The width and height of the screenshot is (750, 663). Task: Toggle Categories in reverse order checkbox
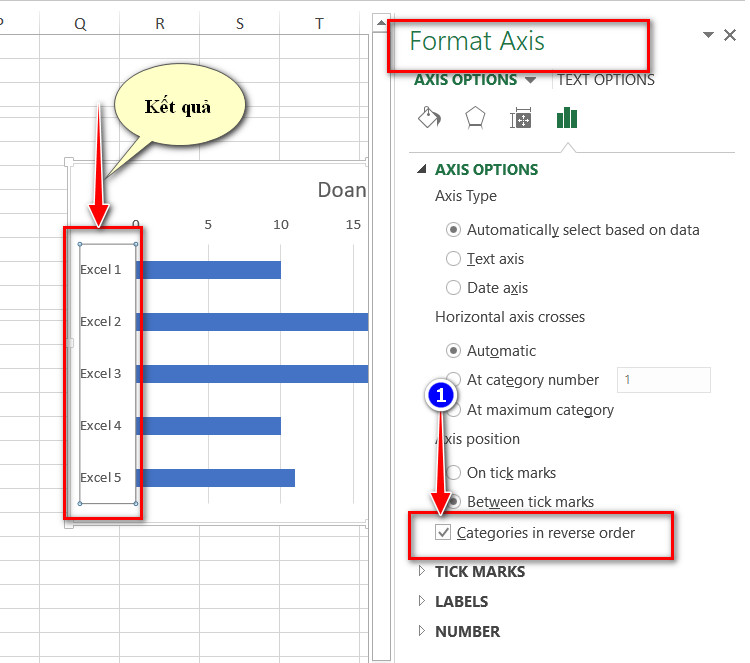tap(443, 532)
